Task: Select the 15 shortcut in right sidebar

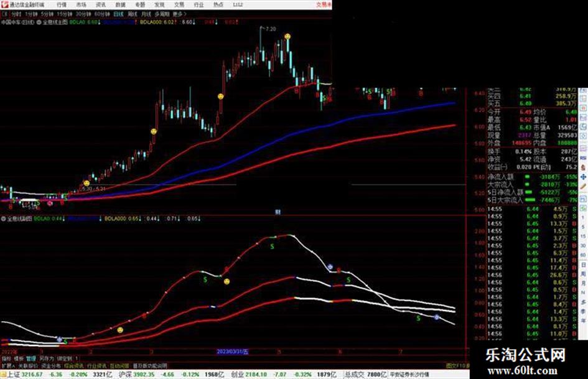Action: [583, 236]
